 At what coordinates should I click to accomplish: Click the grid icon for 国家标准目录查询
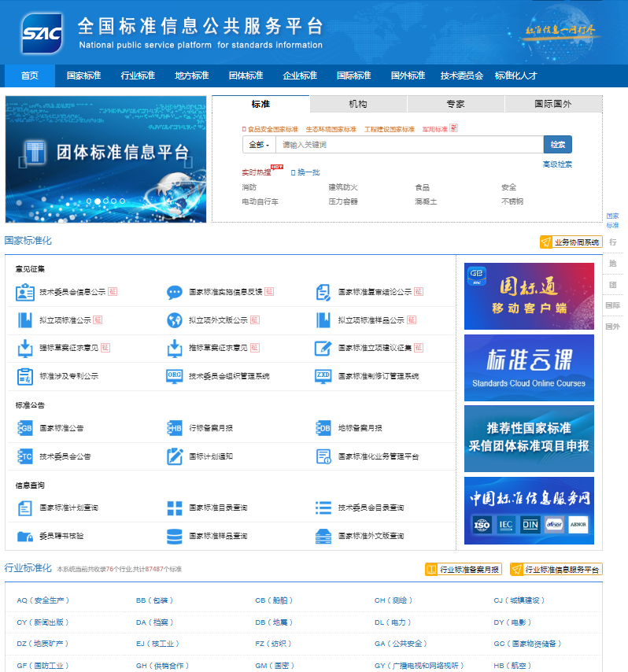[x=174, y=508]
